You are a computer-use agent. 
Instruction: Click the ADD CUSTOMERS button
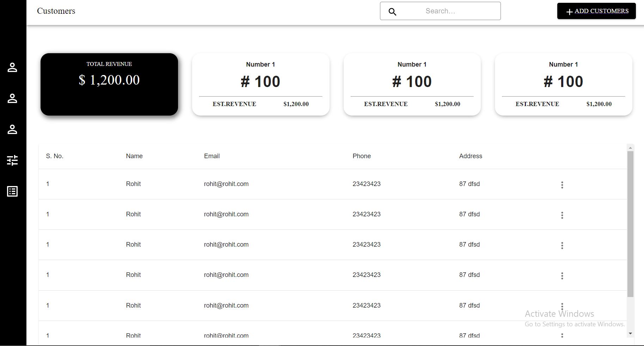(x=596, y=11)
